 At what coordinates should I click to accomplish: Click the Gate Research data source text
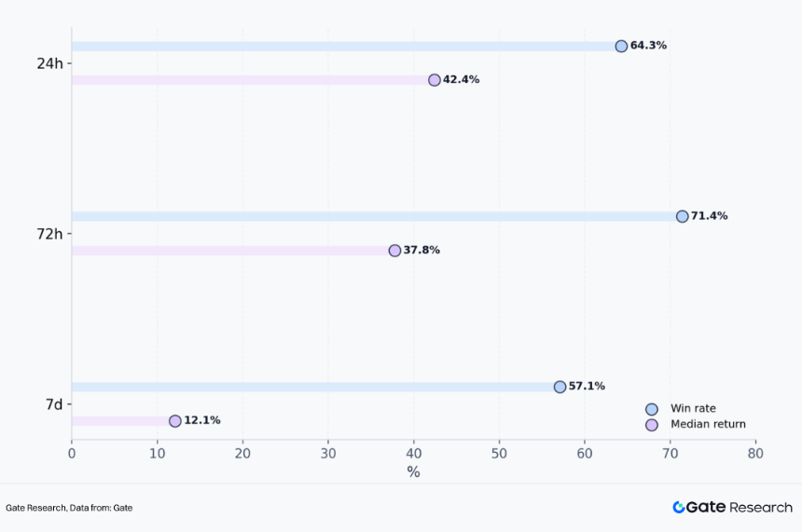69,508
